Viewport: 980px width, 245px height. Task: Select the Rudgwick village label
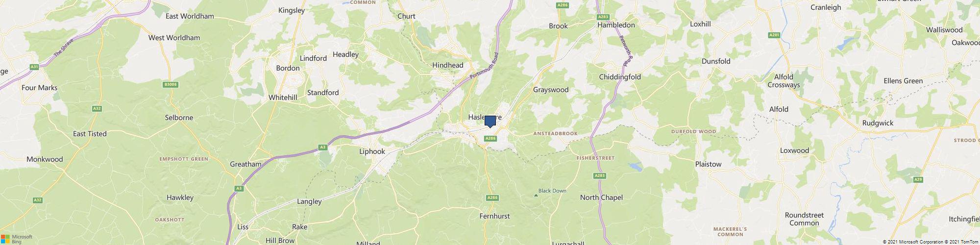[878, 123]
